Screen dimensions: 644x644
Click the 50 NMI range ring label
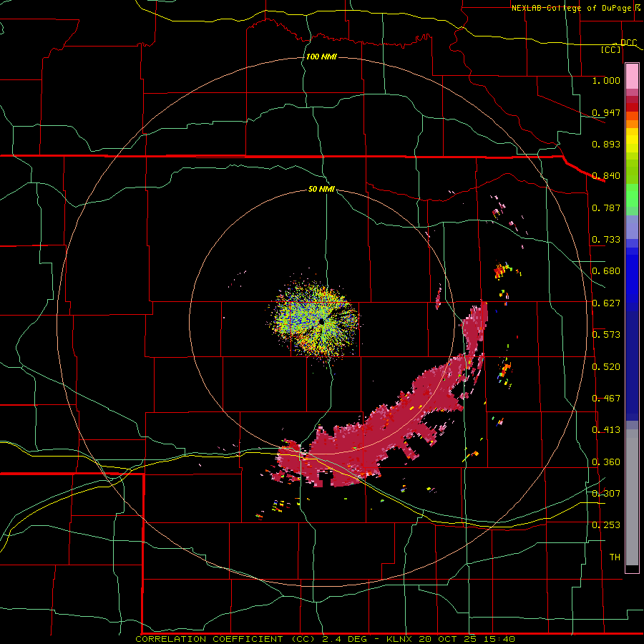pos(321,190)
